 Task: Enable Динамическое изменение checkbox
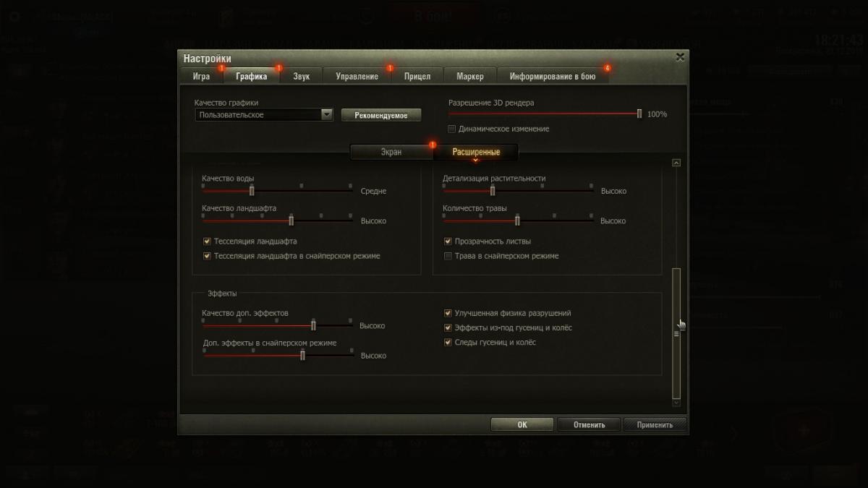pyautogui.click(x=451, y=129)
